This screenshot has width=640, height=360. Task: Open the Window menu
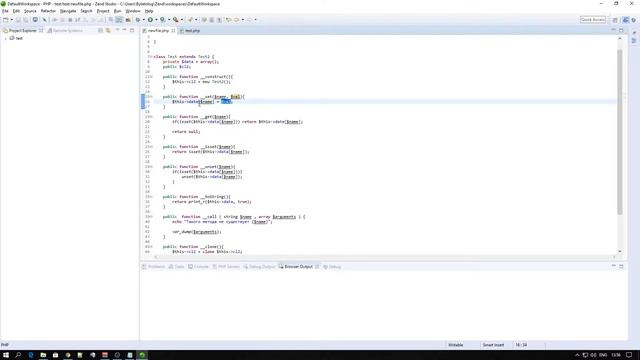[133, 11]
